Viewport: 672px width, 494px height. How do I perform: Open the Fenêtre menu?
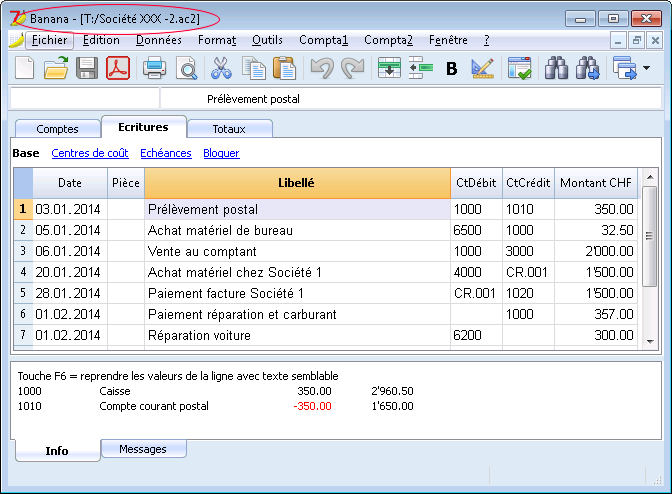coord(448,40)
